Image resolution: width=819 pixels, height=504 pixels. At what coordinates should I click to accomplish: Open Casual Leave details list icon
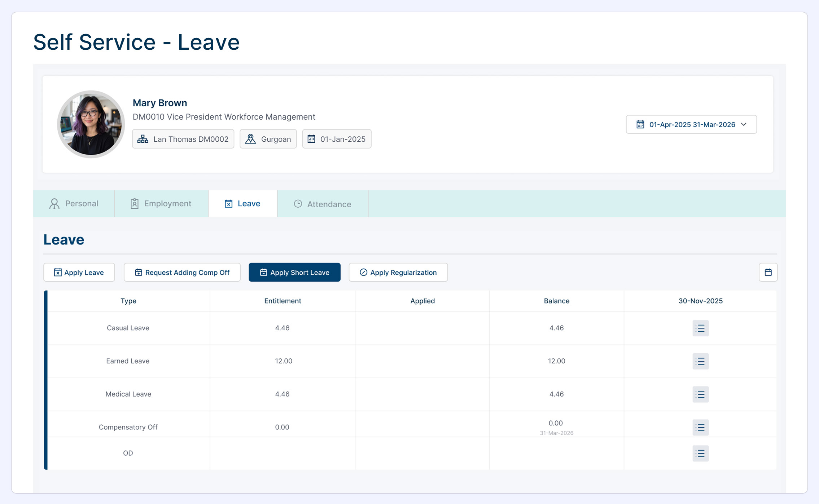coord(700,328)
